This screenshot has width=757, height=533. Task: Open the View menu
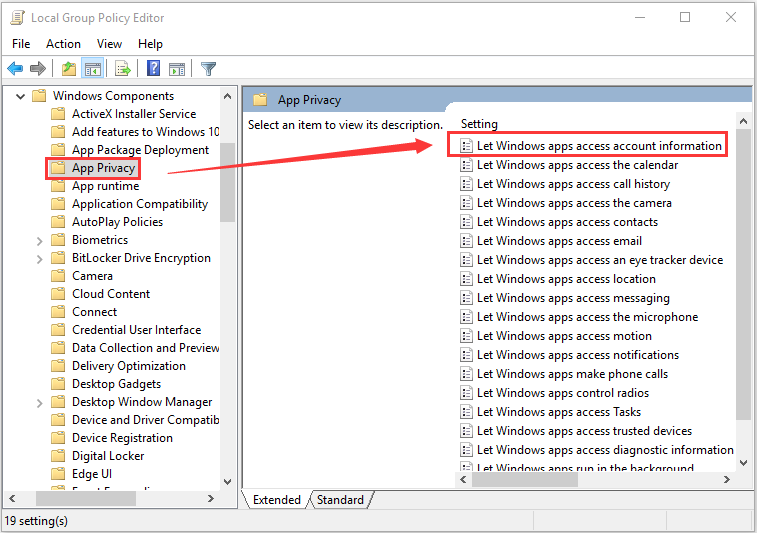(x=109, y=44)
